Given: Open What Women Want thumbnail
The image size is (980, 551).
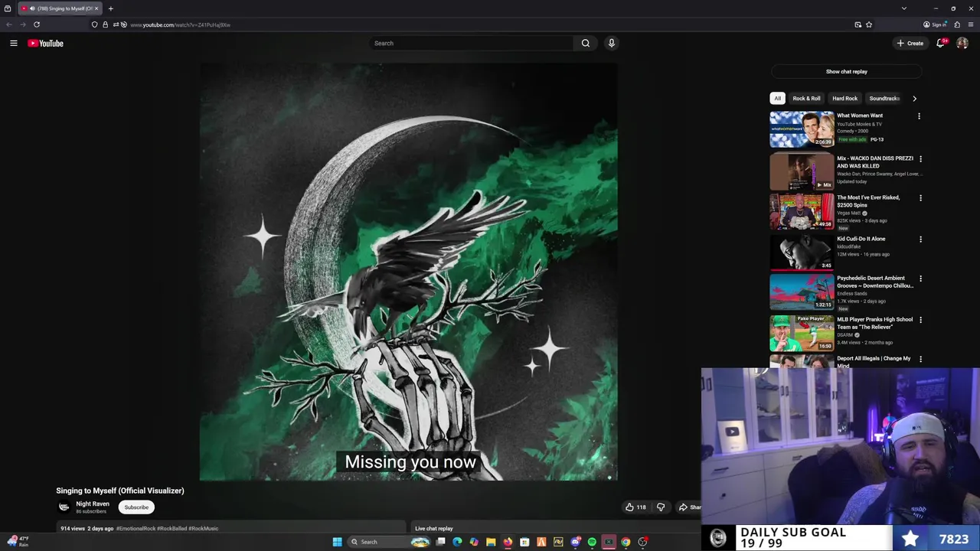Looking at the screenshot, I should (x=802, y=129).
